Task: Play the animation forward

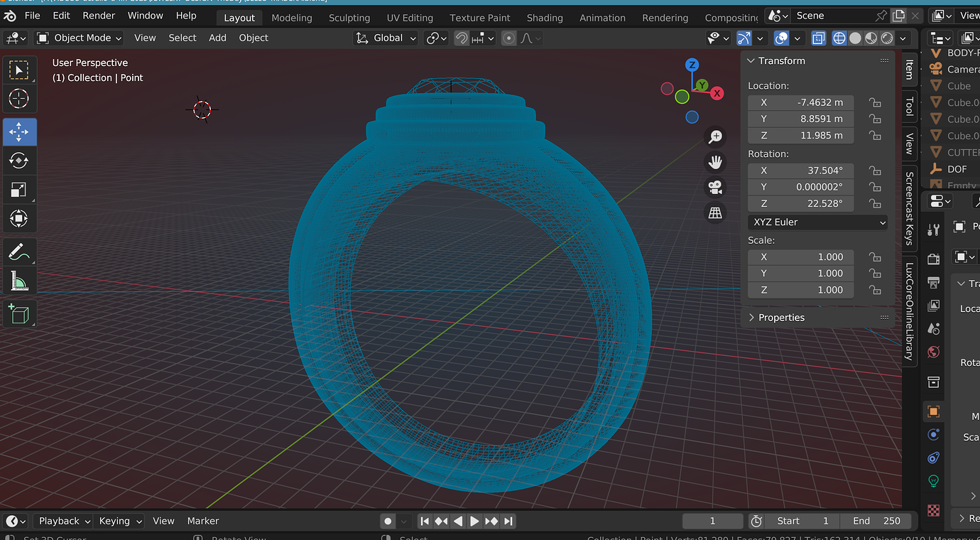Action: click(474, 521)
